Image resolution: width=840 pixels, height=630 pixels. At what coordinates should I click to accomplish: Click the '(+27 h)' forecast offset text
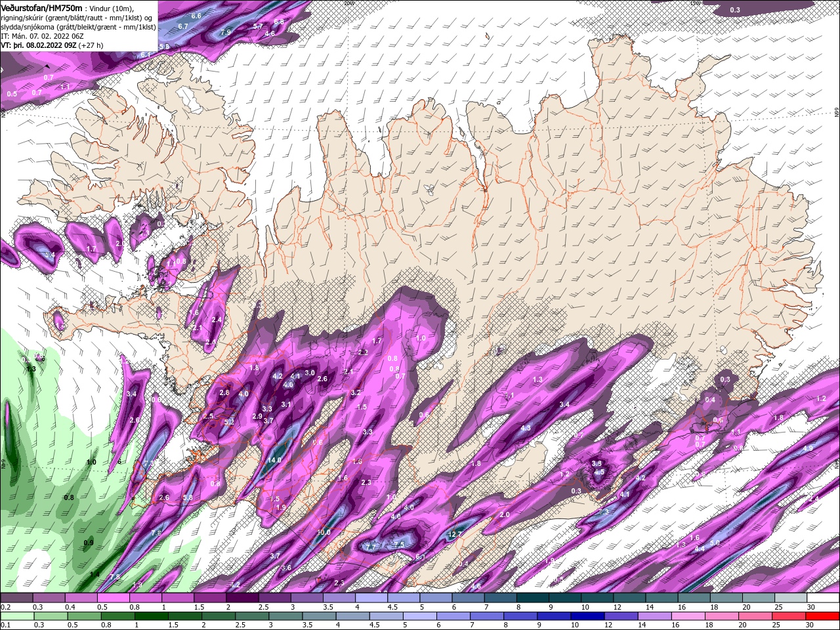[x=91, y=46]
